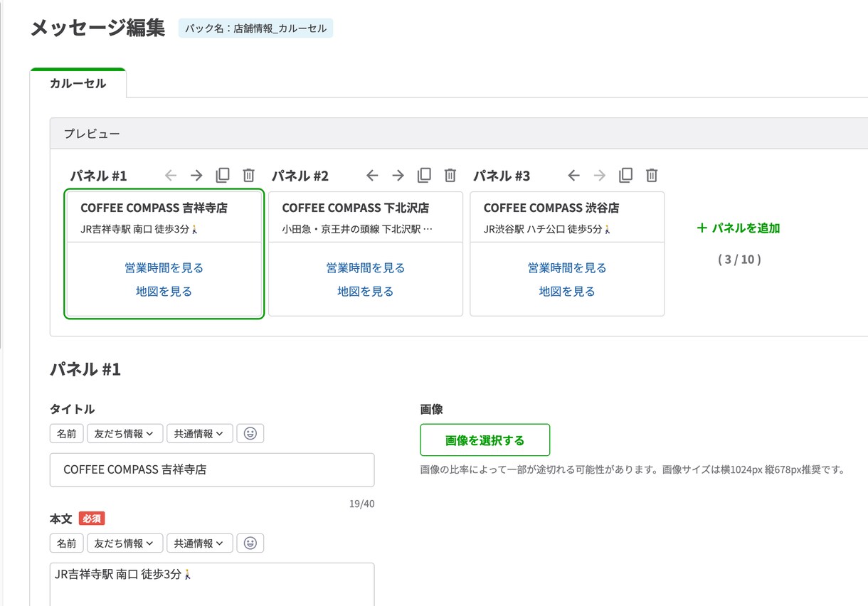The image size is (868, 606).
Task: Click the (3 / 10) panel count text
Action: click(739, 260)
